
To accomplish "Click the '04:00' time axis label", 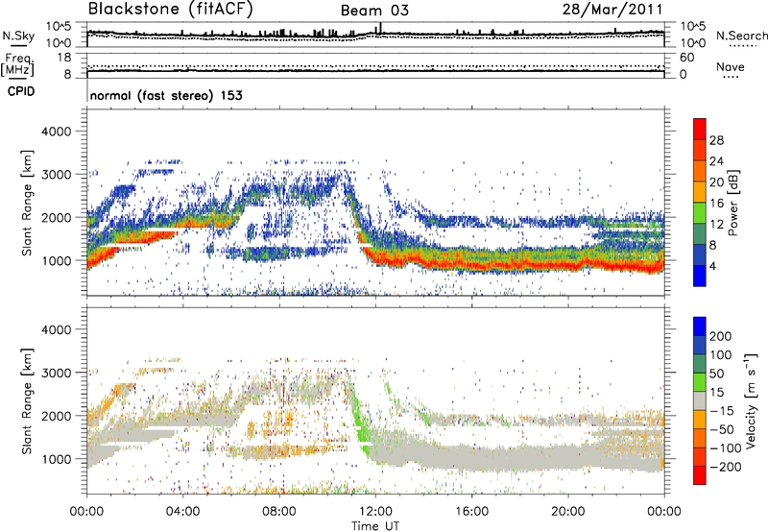I will coord(182,512).
